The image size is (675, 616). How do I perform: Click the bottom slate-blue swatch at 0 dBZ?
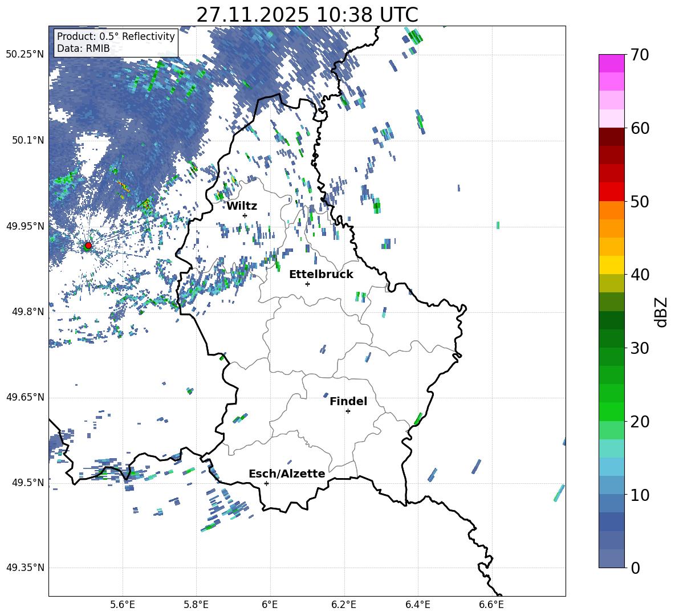point(611,558)
